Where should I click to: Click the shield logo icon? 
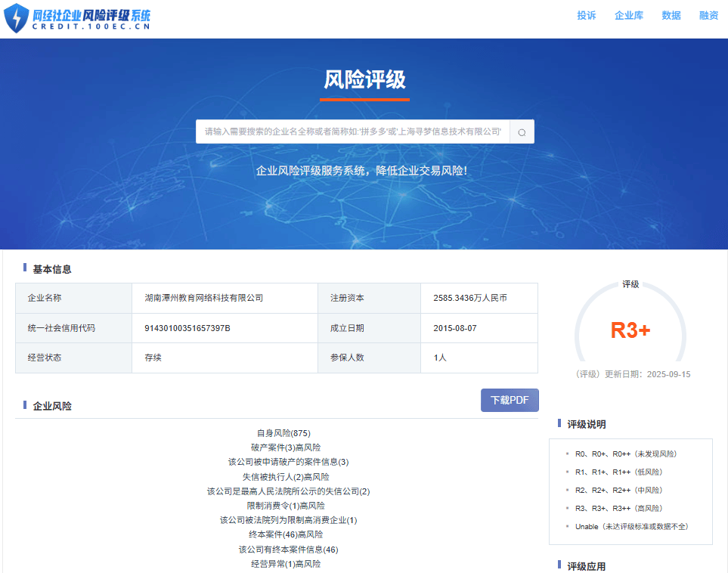pyautogui.click(x=16, y=18)
